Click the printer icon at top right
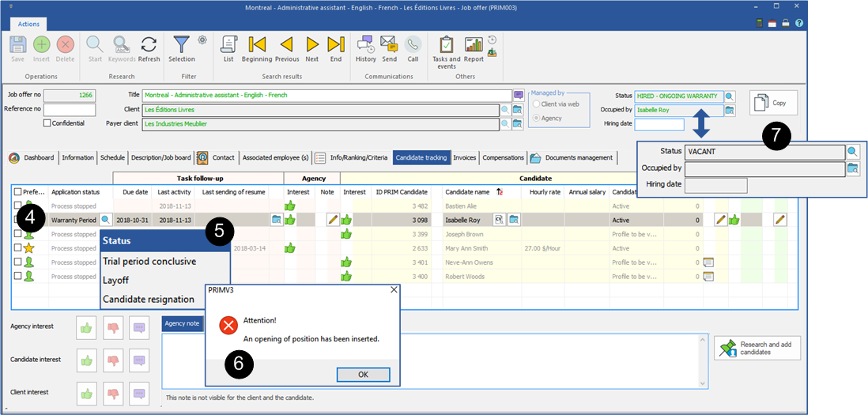The image size is (868, 415). click(786, 23)
